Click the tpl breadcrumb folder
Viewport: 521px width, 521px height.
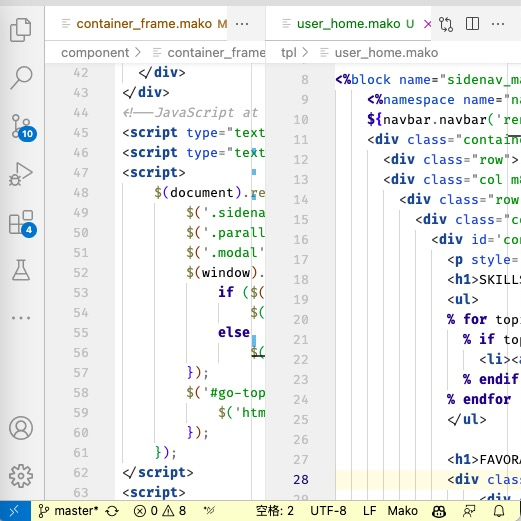(288, 53)
